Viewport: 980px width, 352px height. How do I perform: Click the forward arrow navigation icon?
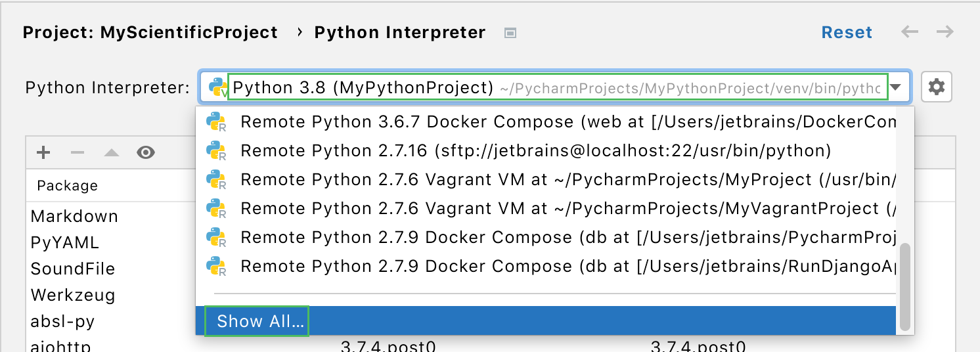coord(945,32)
